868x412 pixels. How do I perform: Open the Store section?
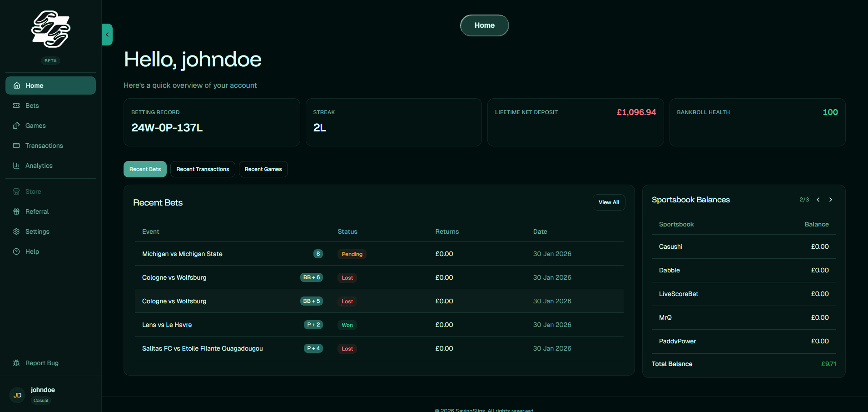(x=32, y=191)
